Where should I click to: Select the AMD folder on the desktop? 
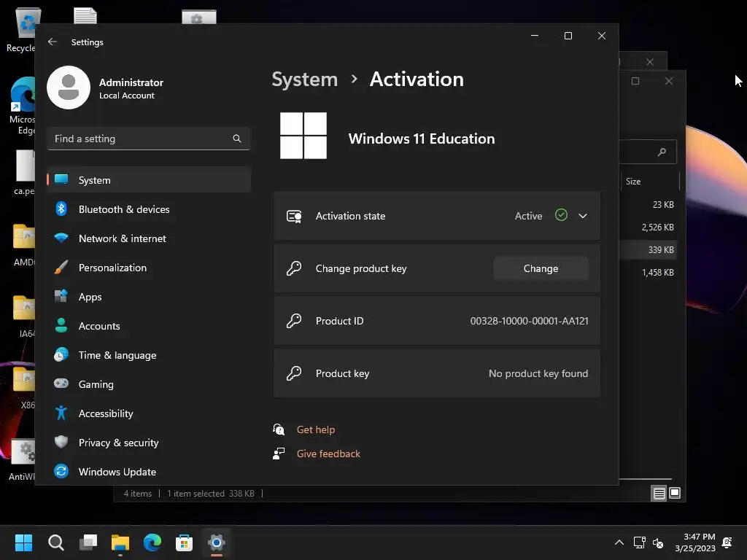coord(23,245)
